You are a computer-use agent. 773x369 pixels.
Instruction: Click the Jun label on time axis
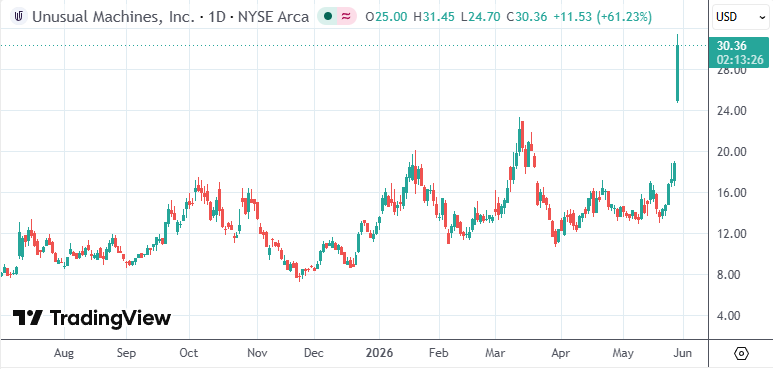pos(683,353)
